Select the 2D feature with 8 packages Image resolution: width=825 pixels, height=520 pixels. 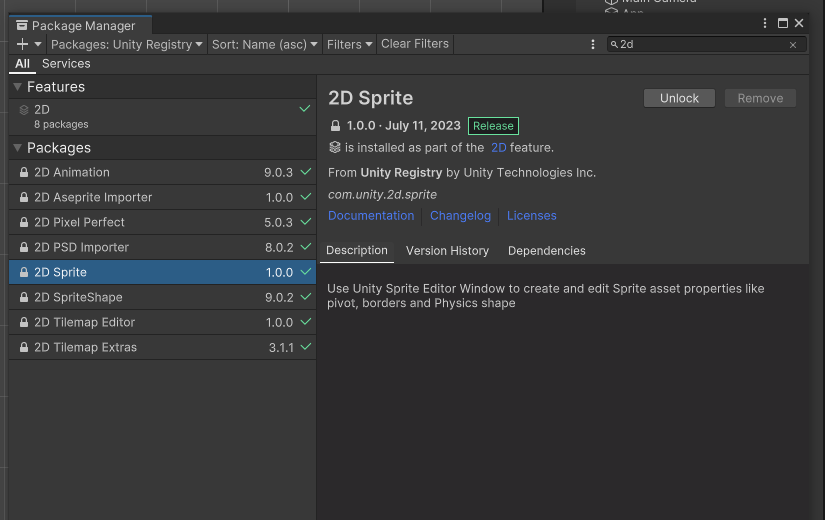(x=163, y=117)
